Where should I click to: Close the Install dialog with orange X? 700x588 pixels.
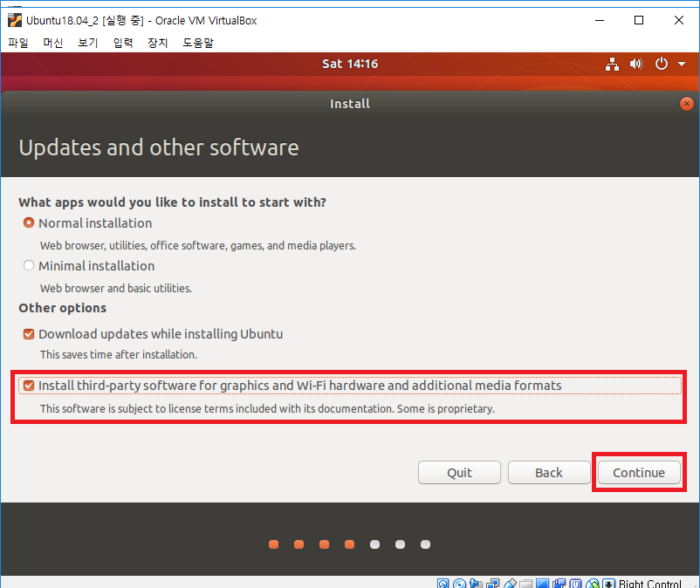point(687,104)
